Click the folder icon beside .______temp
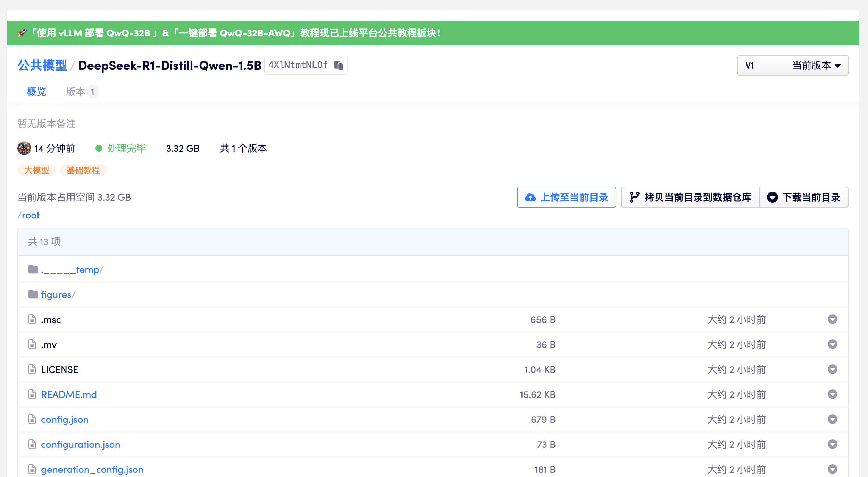Image resolution: width=868 pixels, height=477 pixels. [33, 269]
